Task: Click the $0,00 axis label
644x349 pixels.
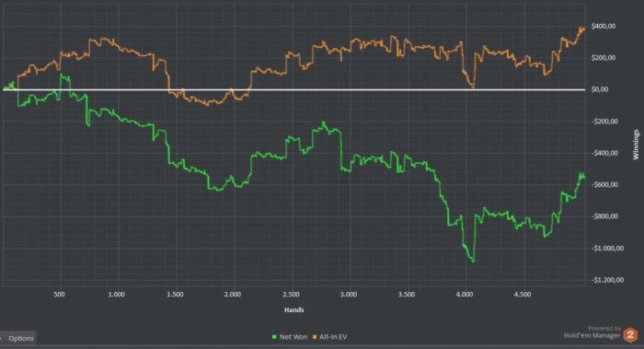Action: click(600, 89)
